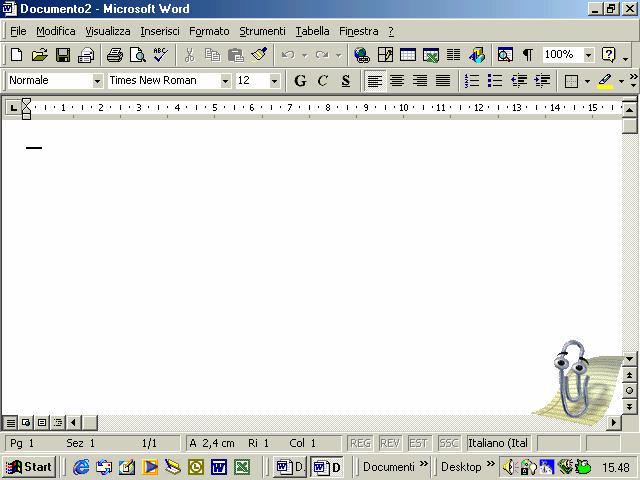Click the Paste clipboard icon
Screen dimensions: 640x480
[236, 55]
